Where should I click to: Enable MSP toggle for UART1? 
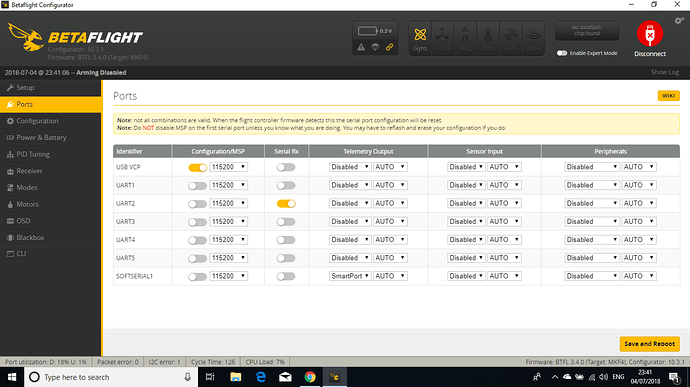click(197, 186)
